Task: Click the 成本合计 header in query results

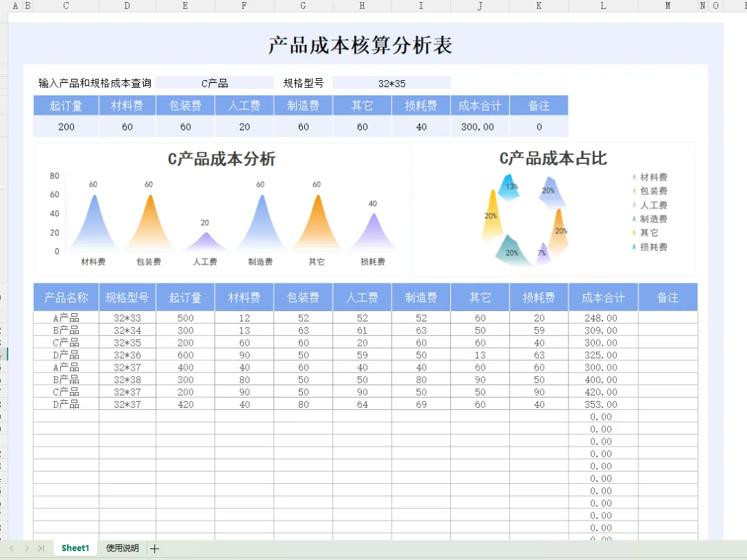Action: coord(480,106)
